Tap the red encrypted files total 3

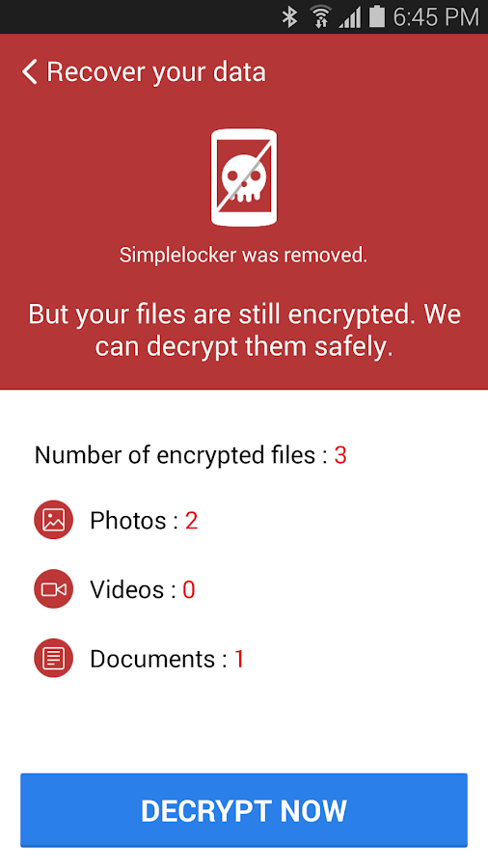tap(340, 455)
